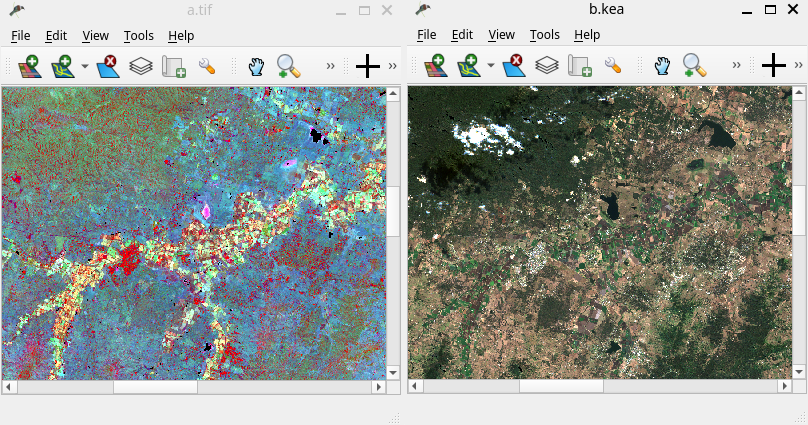This screenshot has height=425, width=808.
Task: Toggle the Pan hand tool in a.tif window
Action: 256,66
